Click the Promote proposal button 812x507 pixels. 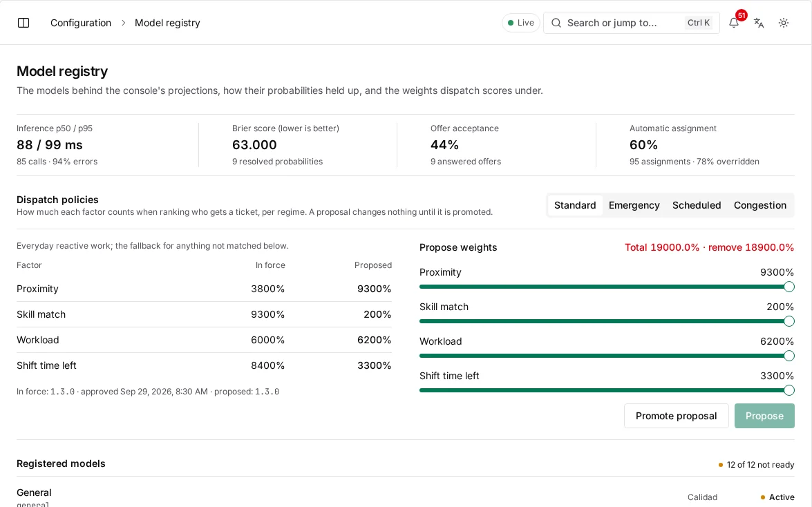click(x=676, y=416)
